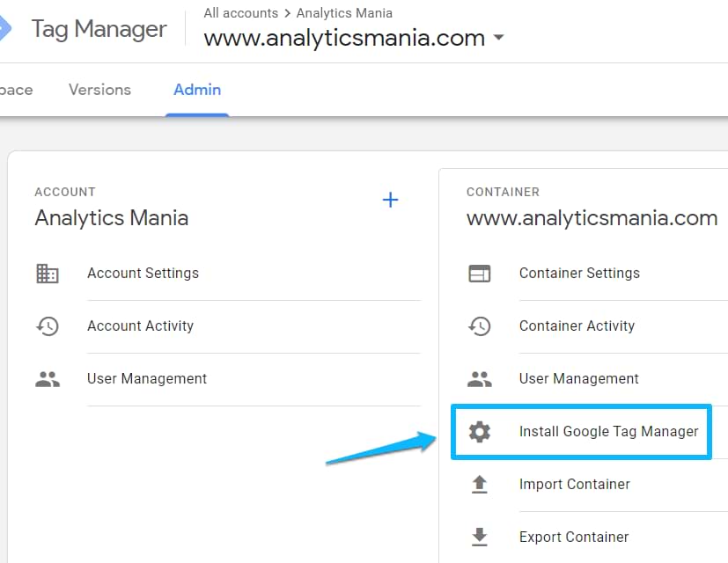Click the Tag Manager logo

(99, 28)
